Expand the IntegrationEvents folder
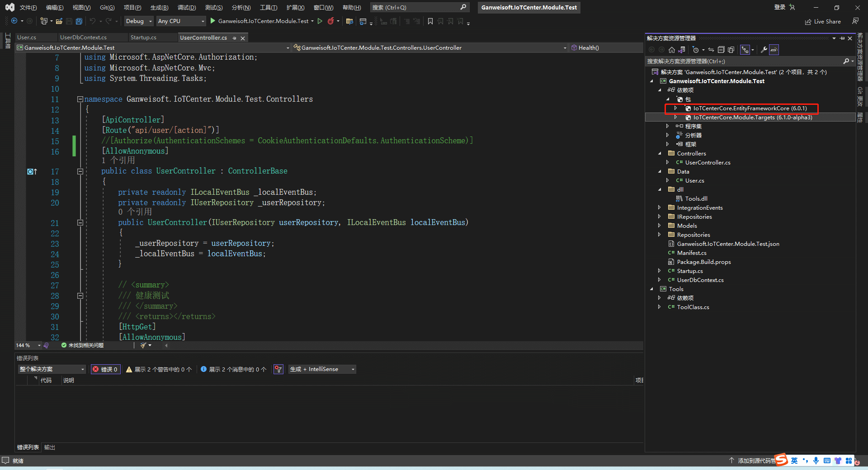The width and height of the screenshot is (868, 470). click(x=659, y=208)
